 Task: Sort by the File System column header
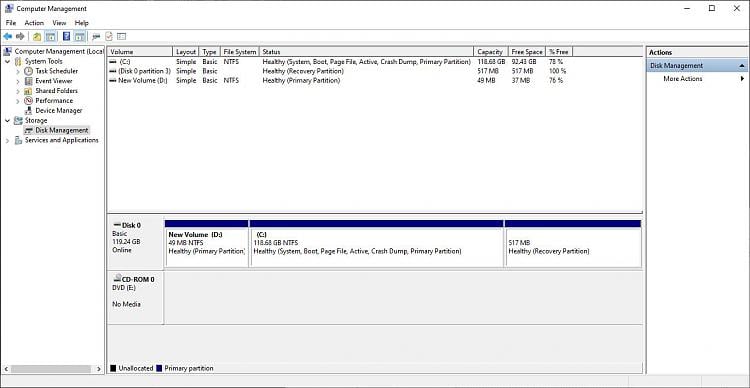[240, 52]
